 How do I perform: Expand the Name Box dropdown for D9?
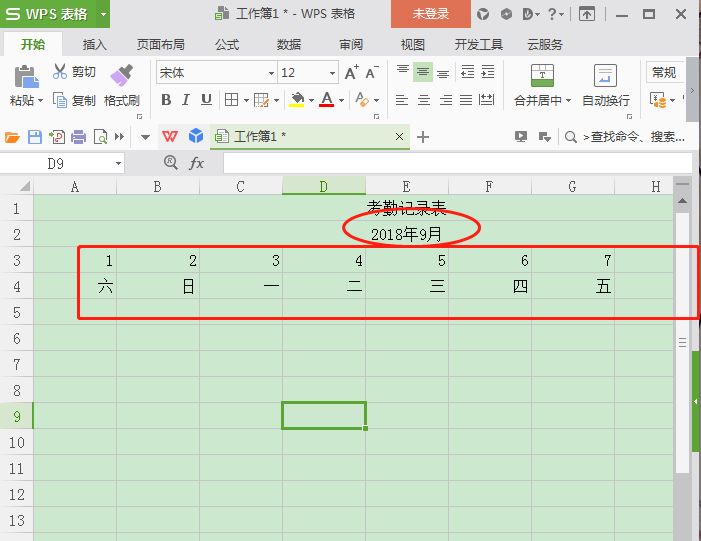[118, 163]
